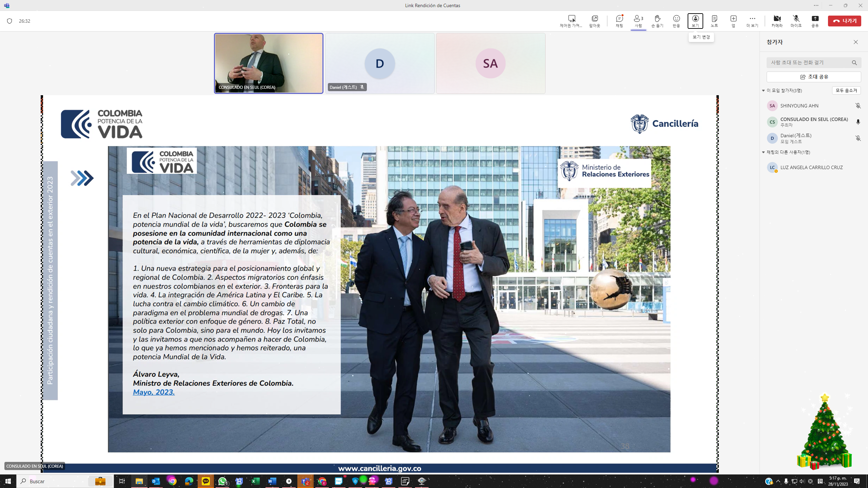Open the more actions (더 보기) menu
The width and height of the screenshot is (868, 488).
(752, 21)
